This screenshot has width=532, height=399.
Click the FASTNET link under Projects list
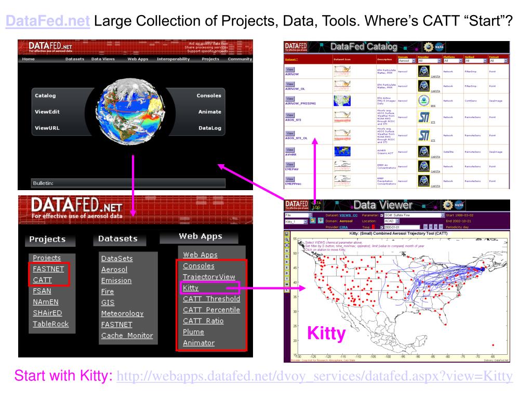tap(48, 269)
